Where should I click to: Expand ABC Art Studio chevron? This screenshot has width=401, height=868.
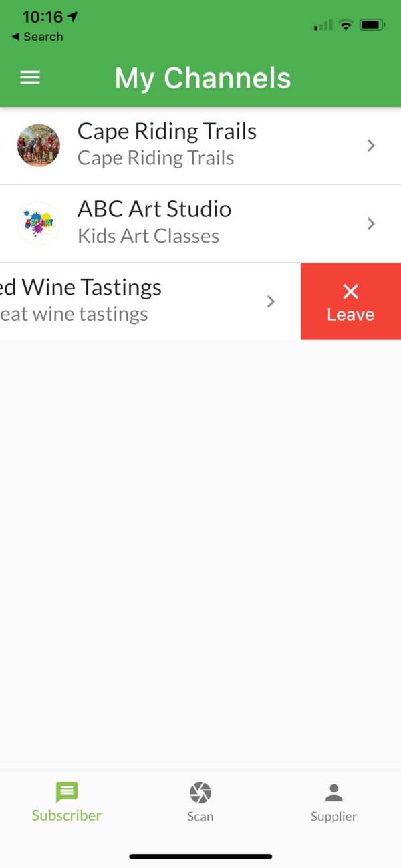click(x=372, y=223)
